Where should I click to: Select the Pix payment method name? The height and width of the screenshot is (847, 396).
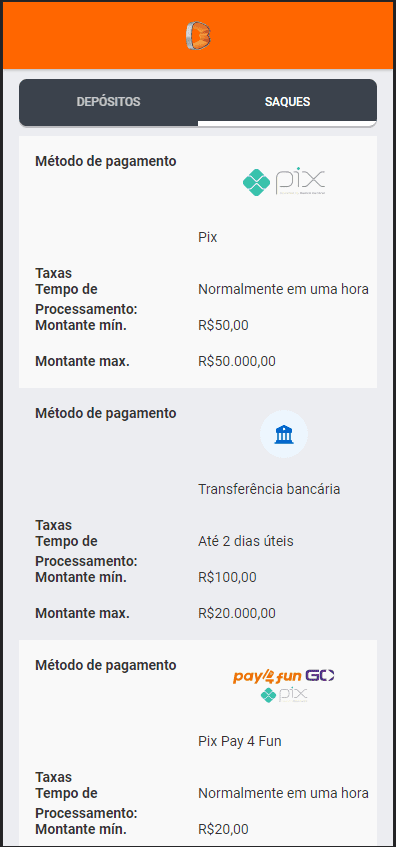[207, 237]
